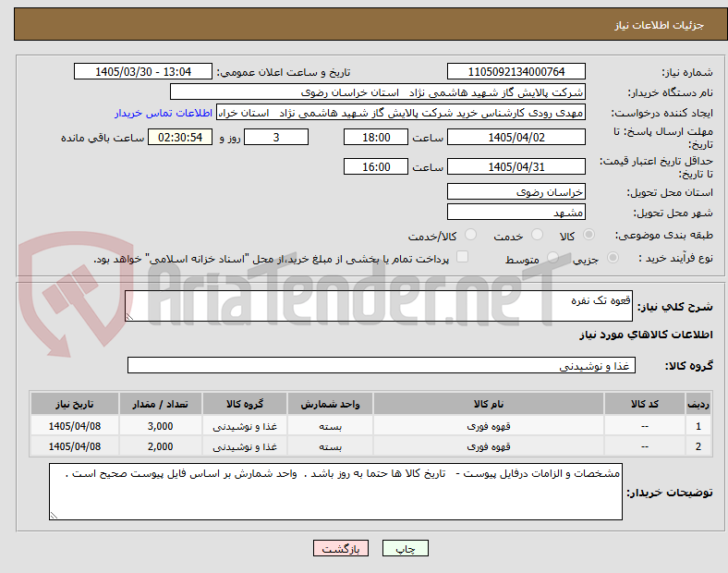728x573 pixels.
Task: Click the ردیف column header
Action: [x=698, y=404]
